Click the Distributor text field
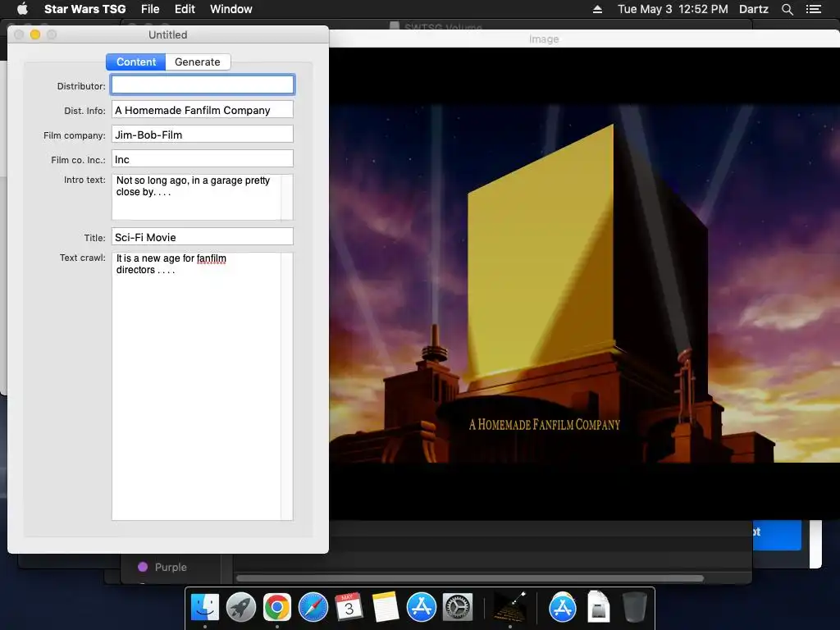 click(x=203, y=84)
